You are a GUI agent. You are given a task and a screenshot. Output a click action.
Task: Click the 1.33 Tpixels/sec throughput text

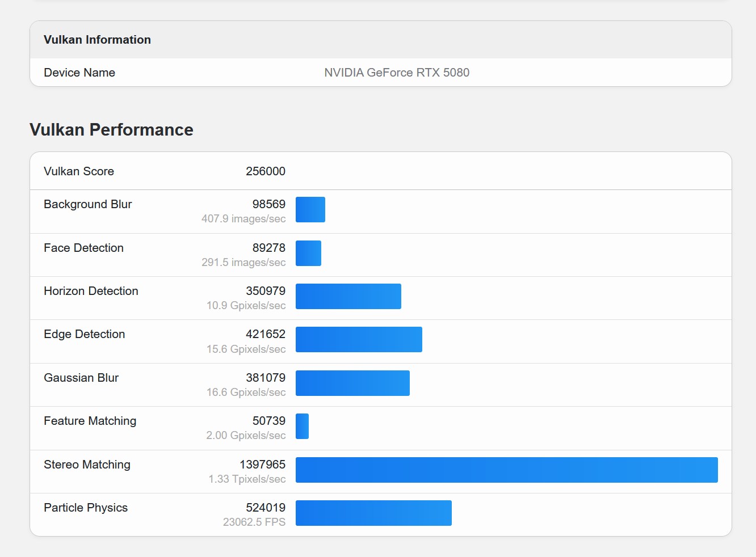pyautogui.click(x=247, y=479)
